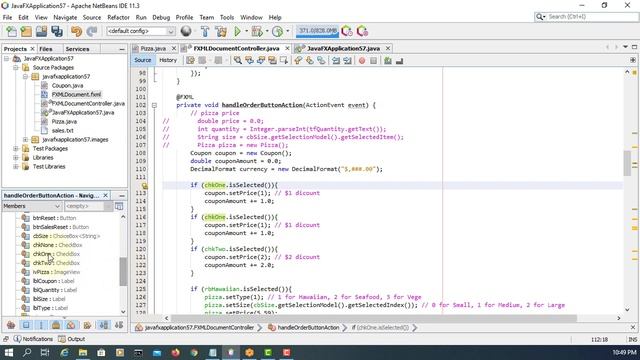Toggle Show Inherited Members in Navigator
This screenshot has height=360, width=640.
click(11, 325)
